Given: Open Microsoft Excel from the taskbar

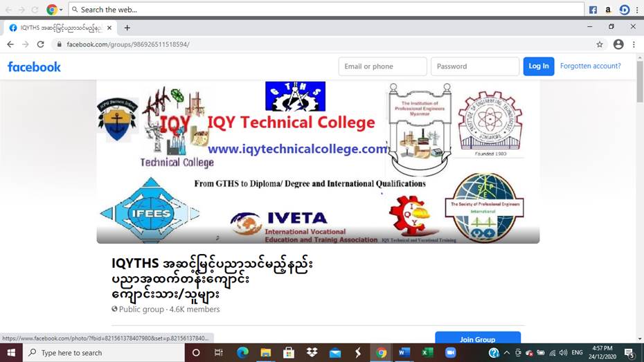Looking at the screenshot, I should 427,352.
